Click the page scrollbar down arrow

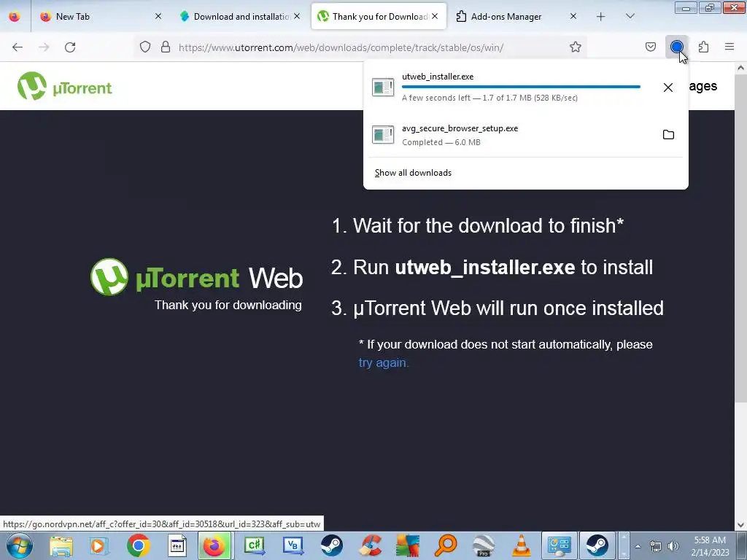pyautogui.click(x=740, y=525)
